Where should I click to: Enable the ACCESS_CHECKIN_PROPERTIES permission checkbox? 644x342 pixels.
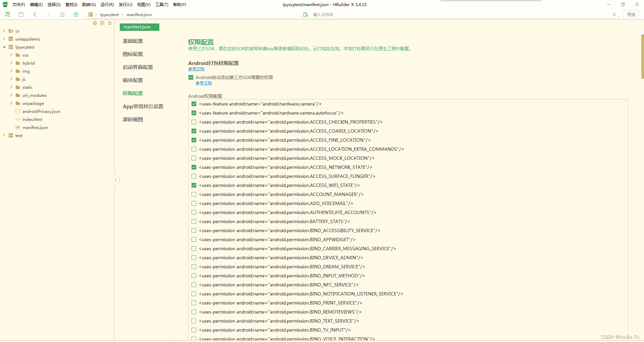(x=194, y=122)
